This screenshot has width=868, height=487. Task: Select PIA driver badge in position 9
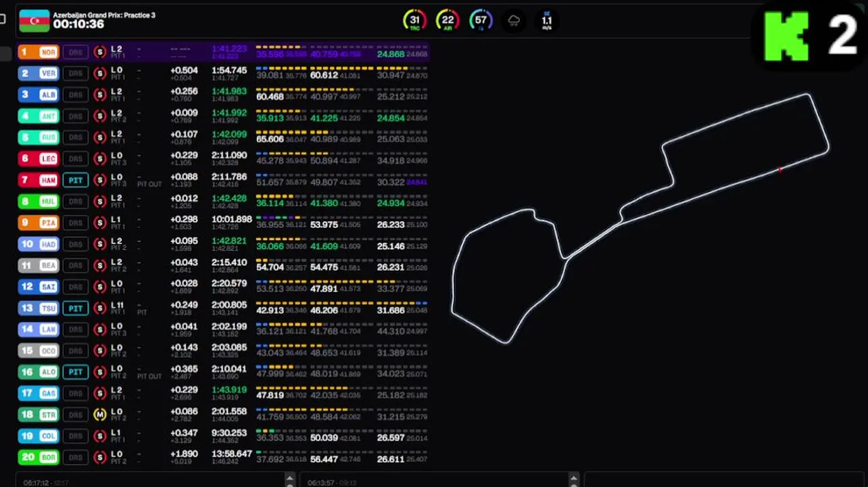39,223
